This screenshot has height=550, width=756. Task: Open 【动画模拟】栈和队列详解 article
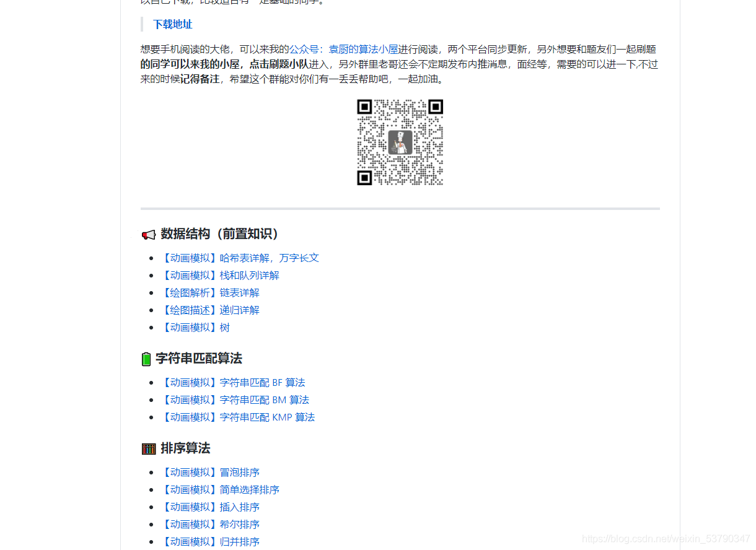click(220, 275)
